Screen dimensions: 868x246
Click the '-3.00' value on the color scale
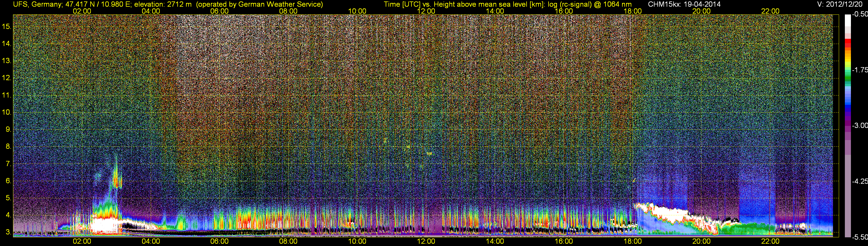(x=860, y=125)
